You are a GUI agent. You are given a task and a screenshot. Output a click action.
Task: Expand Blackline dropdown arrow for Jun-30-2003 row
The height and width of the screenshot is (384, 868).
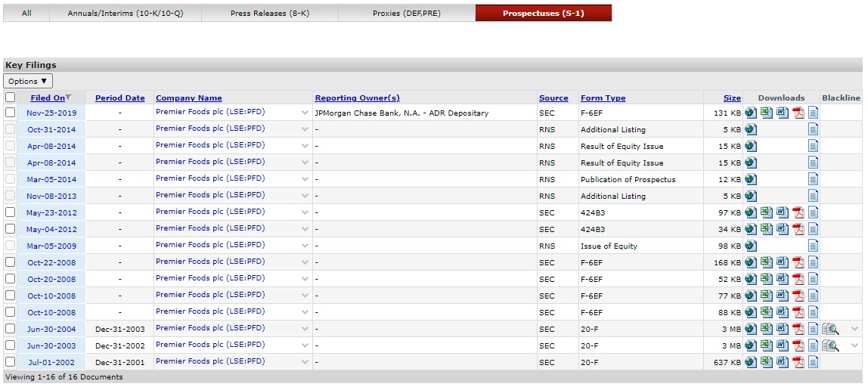(854, 345)
